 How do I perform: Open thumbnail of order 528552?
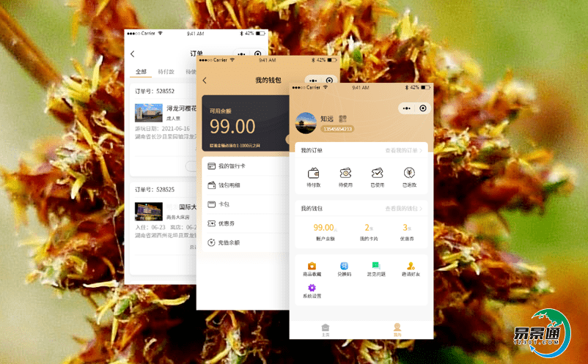149,113
